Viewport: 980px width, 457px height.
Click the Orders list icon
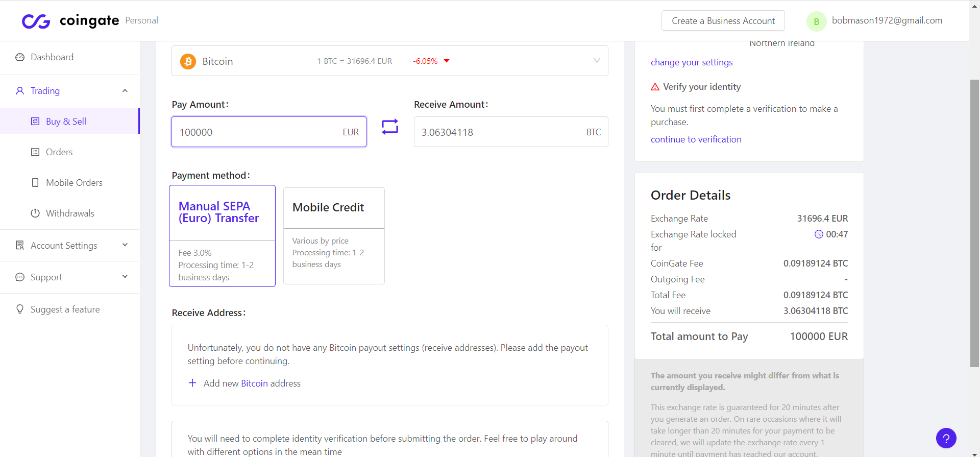tap(35, 152)
